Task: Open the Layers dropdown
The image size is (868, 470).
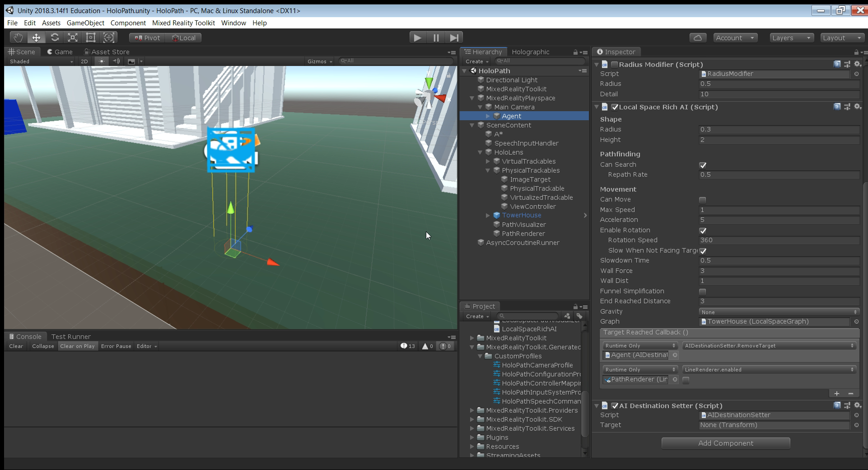Action: 792,38
